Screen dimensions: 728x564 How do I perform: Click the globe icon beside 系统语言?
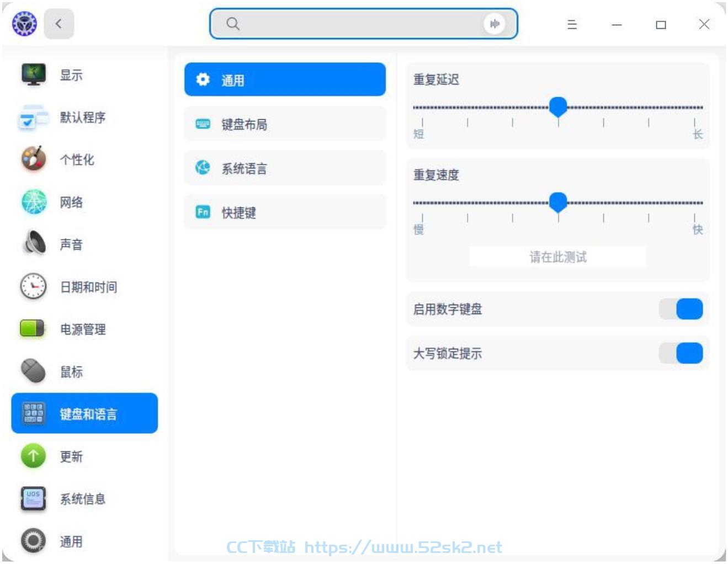[x=203, y=167]
